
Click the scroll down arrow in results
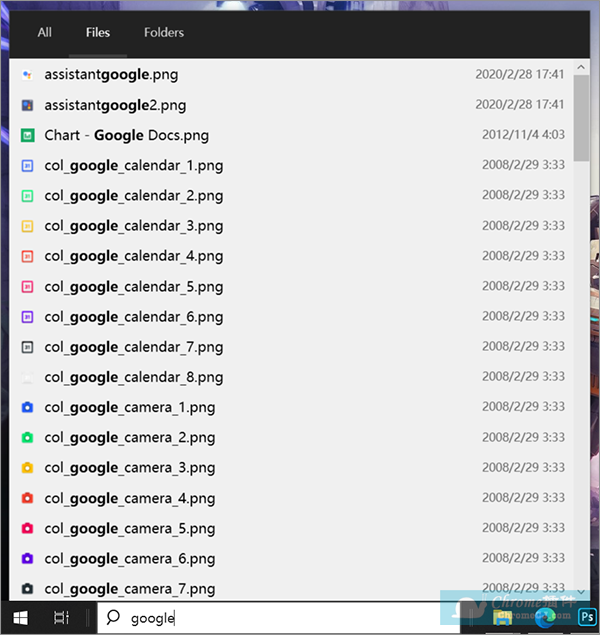582,592
